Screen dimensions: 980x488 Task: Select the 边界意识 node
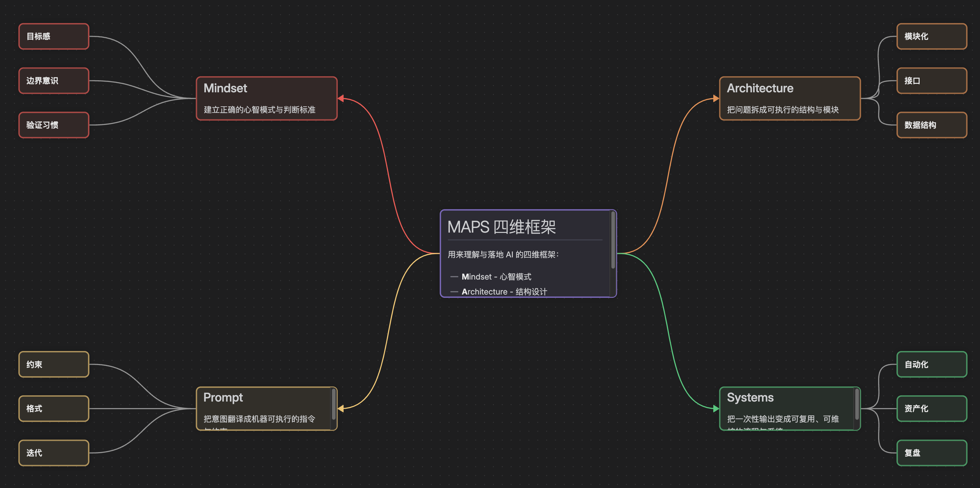pos(54,81)
